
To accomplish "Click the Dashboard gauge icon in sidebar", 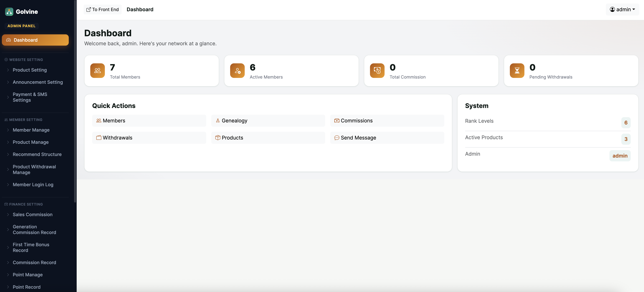I will pyautogui.click(x=9, y=40).
